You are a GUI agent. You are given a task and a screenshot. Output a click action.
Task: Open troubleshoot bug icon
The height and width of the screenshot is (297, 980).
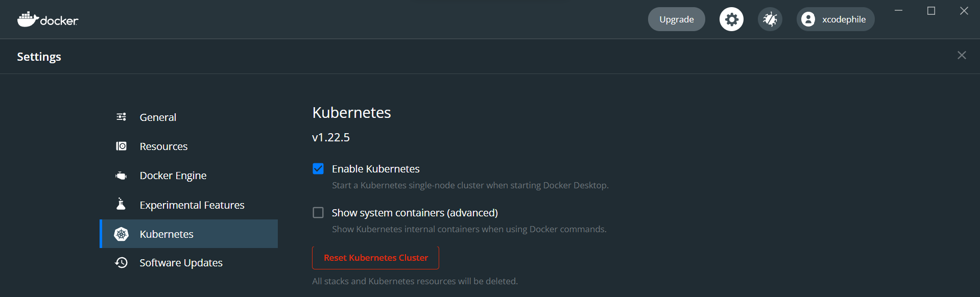pos(770,19)
